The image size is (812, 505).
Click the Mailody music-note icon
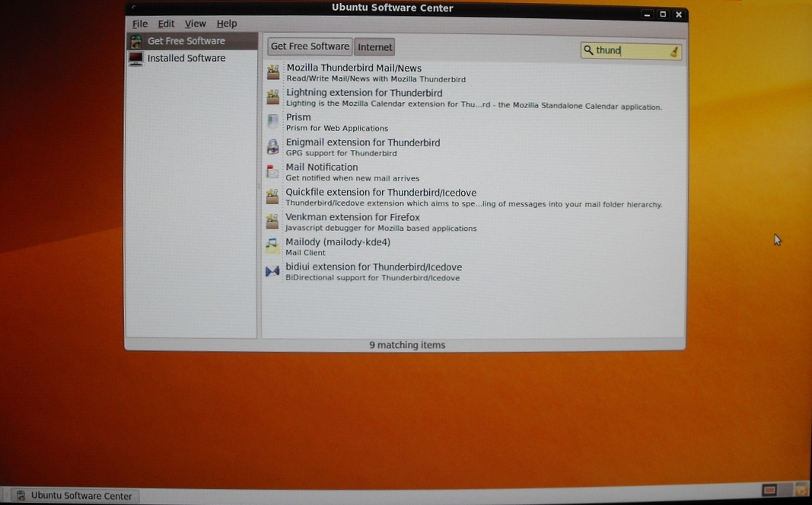coord(272,246)
